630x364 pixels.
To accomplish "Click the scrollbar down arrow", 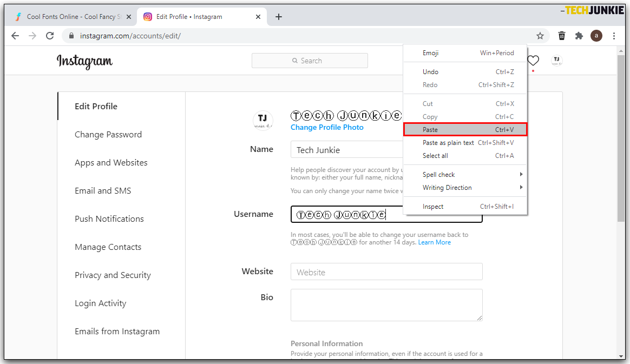I will pyautogui.click(x=621, y=356).
